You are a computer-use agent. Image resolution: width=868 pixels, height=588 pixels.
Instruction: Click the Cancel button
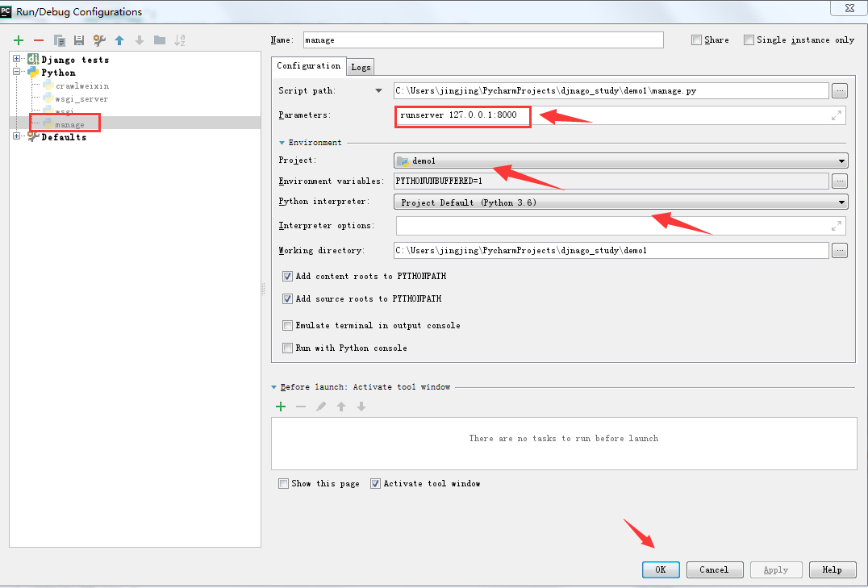click(714, 569)
